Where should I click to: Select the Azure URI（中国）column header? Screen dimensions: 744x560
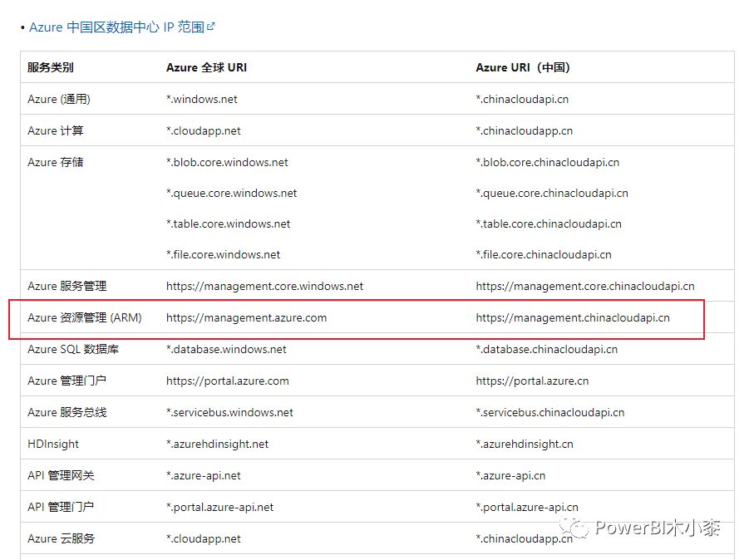pyautogui.click(x=523, y=67)
